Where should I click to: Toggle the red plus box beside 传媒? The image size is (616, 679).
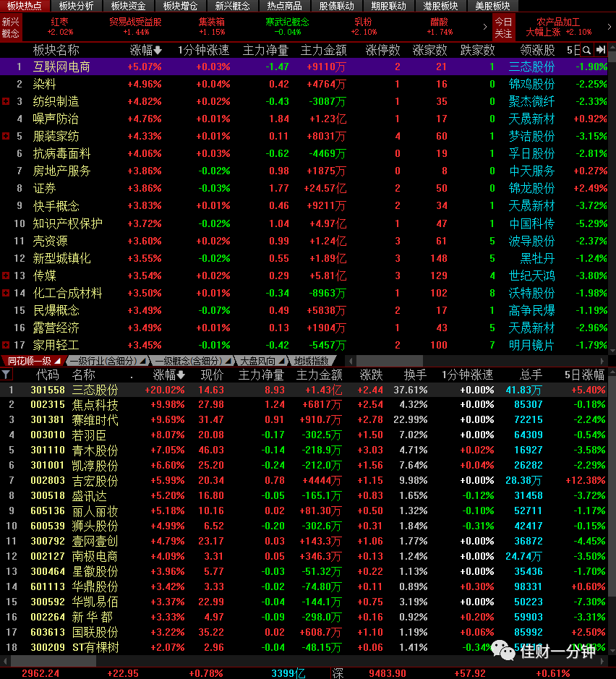pos(6,276)
